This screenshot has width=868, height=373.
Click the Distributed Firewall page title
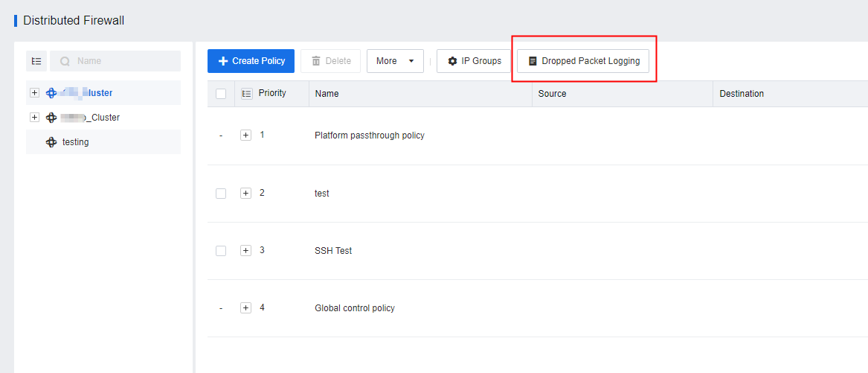click(x=74, y=21)
